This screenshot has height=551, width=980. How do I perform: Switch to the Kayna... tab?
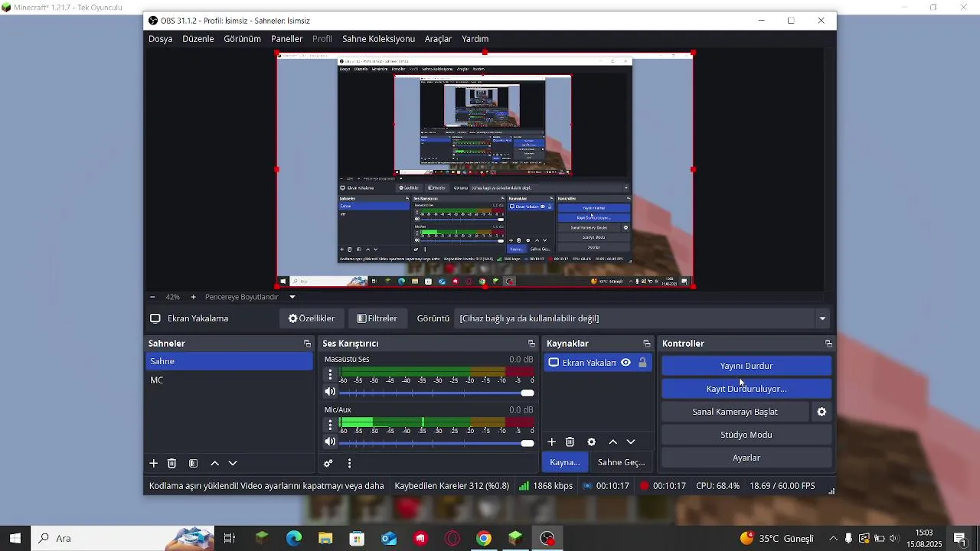565,462
